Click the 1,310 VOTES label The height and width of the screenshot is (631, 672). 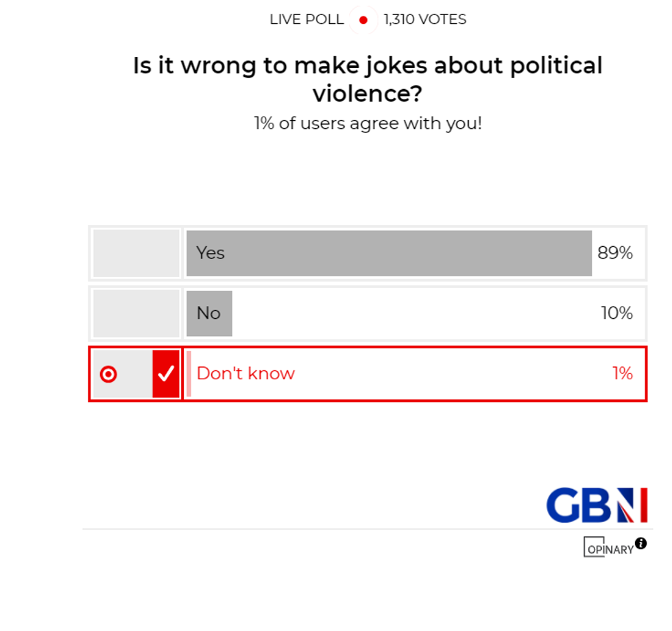coord(424,20)
